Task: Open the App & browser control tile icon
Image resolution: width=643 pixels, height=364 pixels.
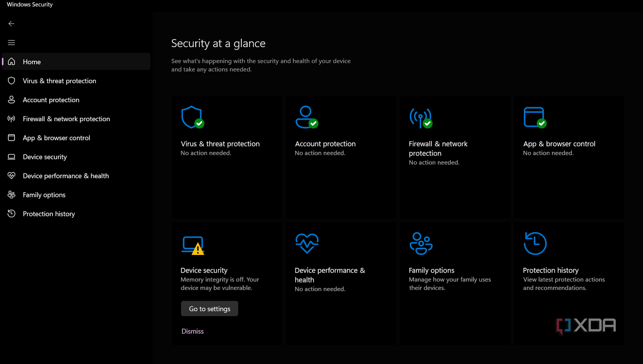Action: click(x=535, y=117)
